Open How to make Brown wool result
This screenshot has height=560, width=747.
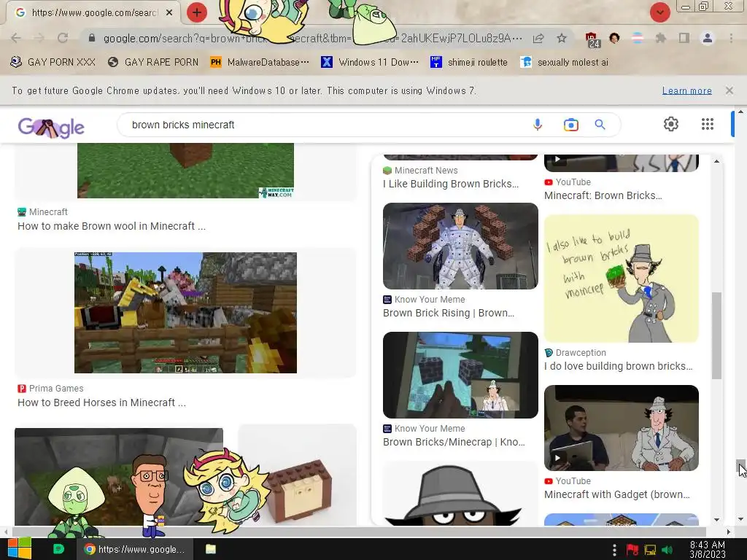coord(112,226)
